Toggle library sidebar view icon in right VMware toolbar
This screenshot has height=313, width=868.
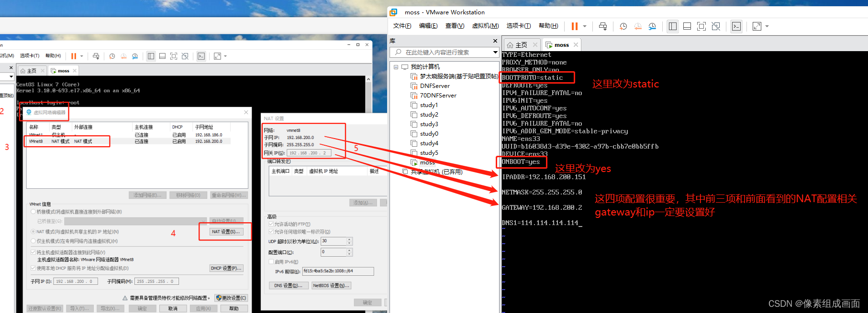(673, 26)
